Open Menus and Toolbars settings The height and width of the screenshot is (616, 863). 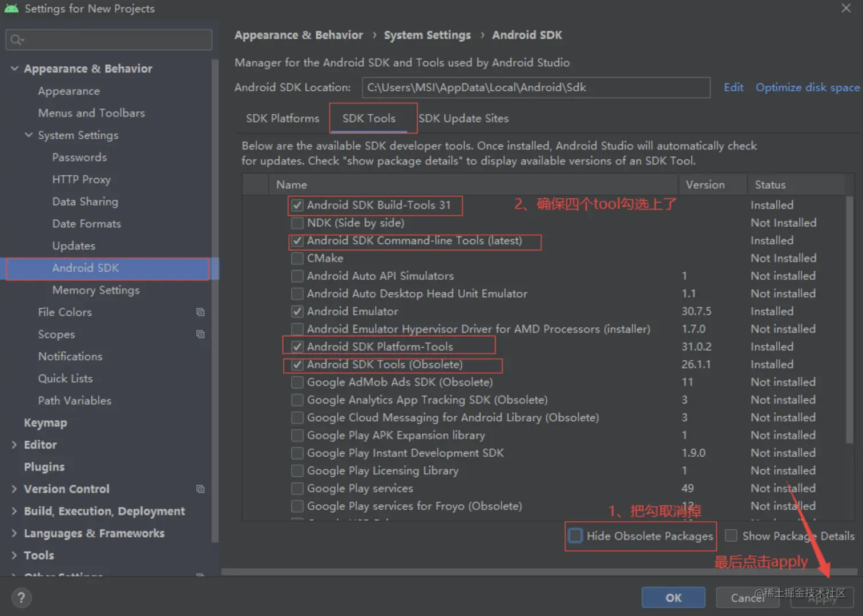coord(91,113)
